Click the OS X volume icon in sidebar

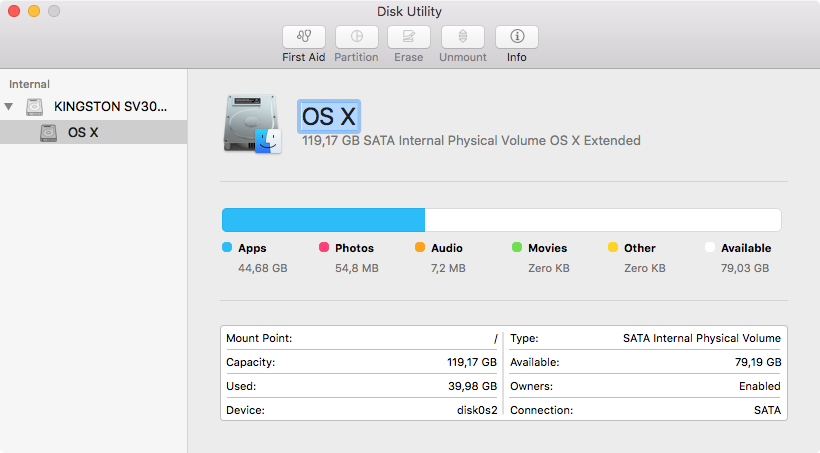49,132
